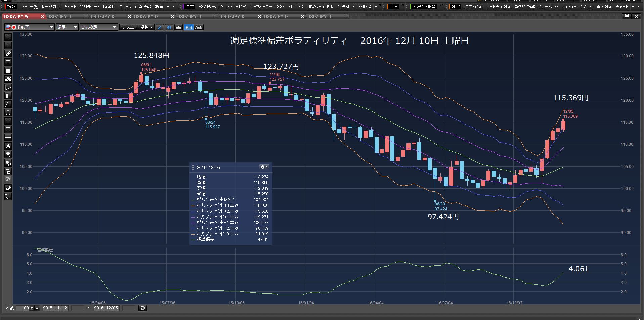Click the 2015/01/12 start date field

coord(55,308)
